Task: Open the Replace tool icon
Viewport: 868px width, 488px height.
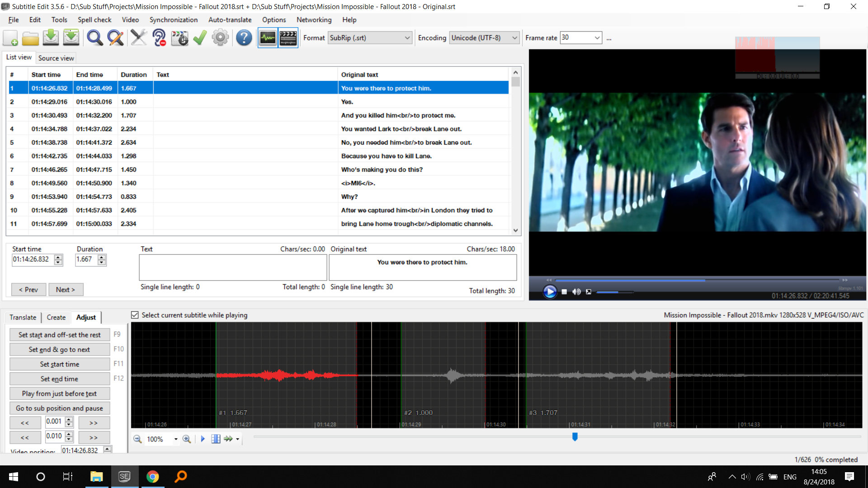Action: [115, 38]
